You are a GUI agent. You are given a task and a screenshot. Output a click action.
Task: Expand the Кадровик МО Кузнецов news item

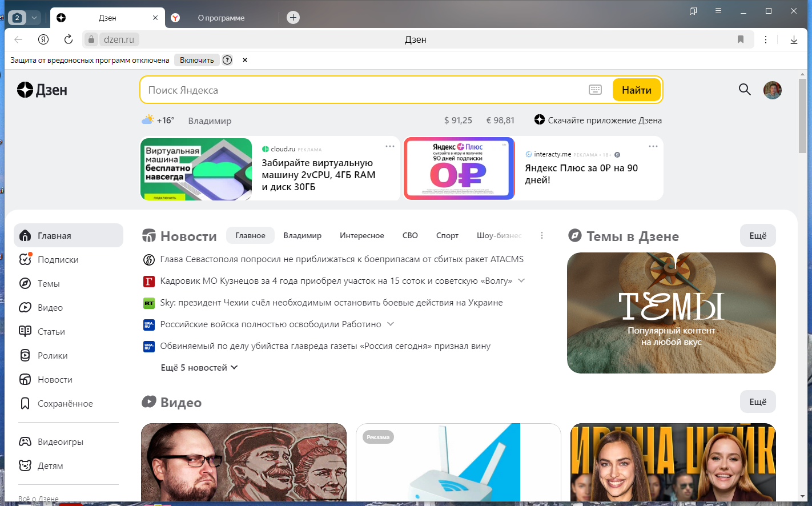521,281
